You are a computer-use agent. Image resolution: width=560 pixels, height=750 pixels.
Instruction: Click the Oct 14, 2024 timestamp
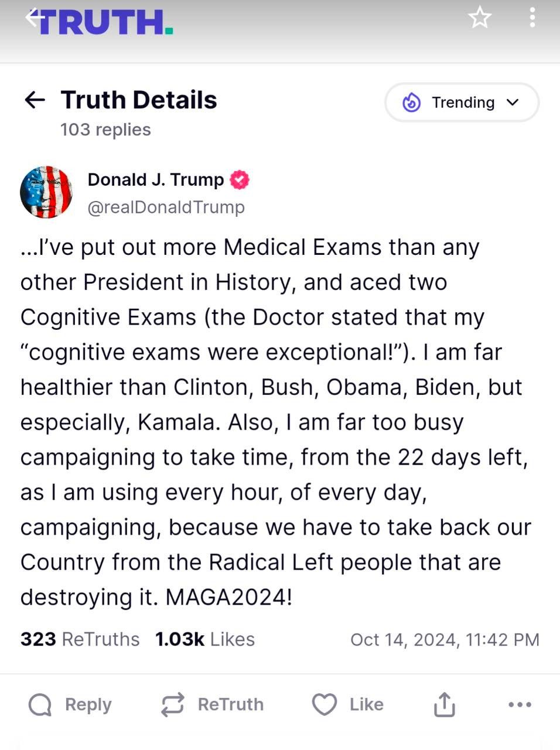point(445,640)
